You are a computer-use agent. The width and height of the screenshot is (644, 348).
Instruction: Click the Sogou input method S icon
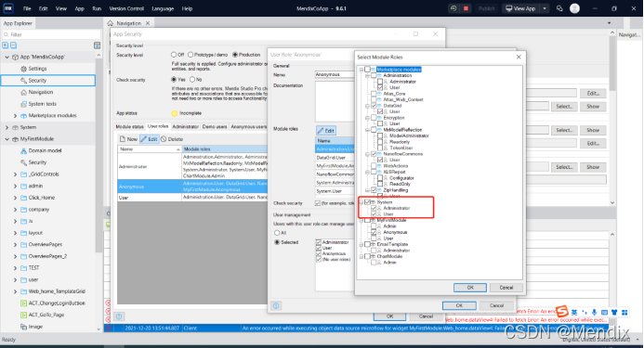point(562,312)
